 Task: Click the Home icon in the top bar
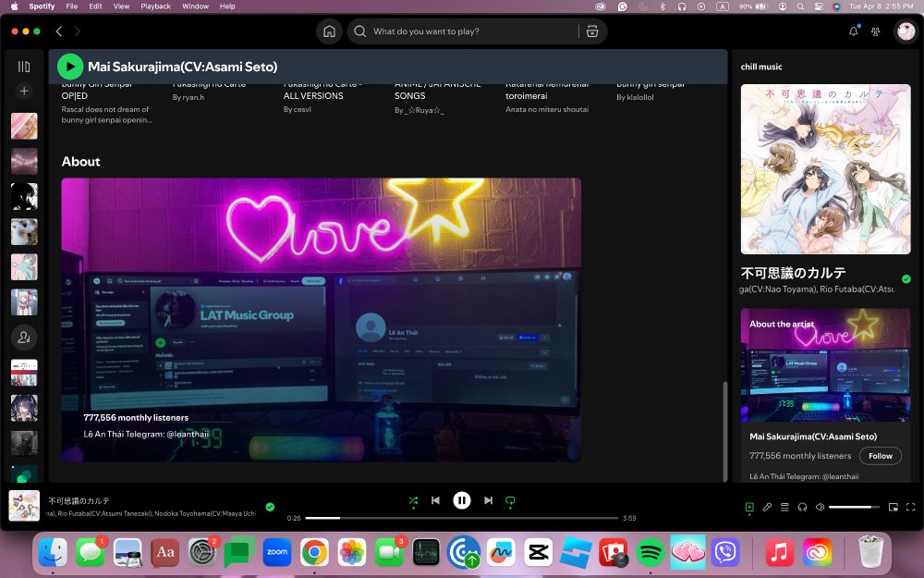[329, 31]
